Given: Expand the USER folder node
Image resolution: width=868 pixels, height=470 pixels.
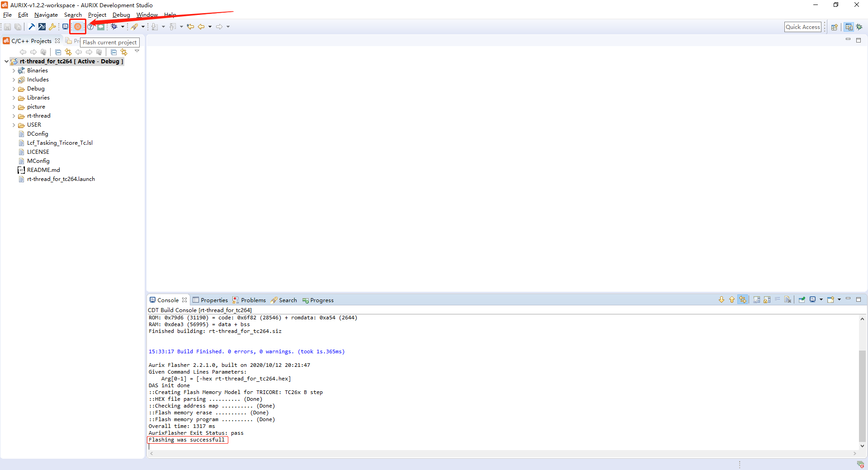Looking at the screenshot, I should click(x=14, y=125).
